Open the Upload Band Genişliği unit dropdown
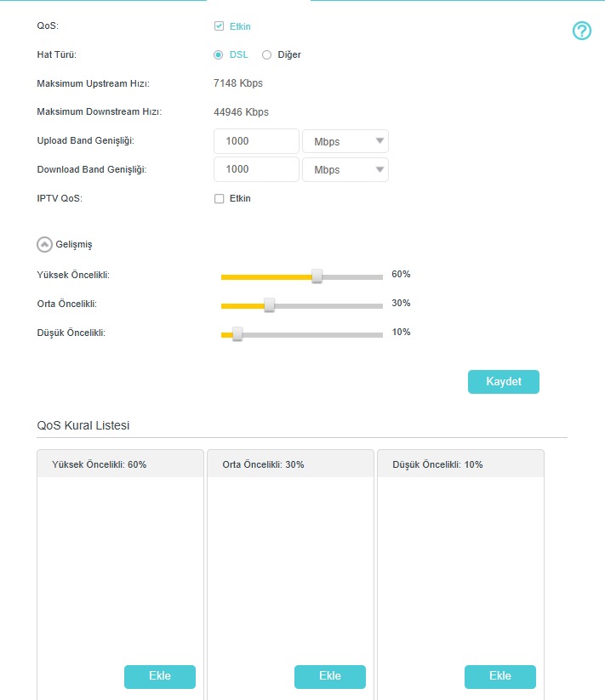Screen dimensions: 605x700 pyautogui.click(x=345, y=141)
